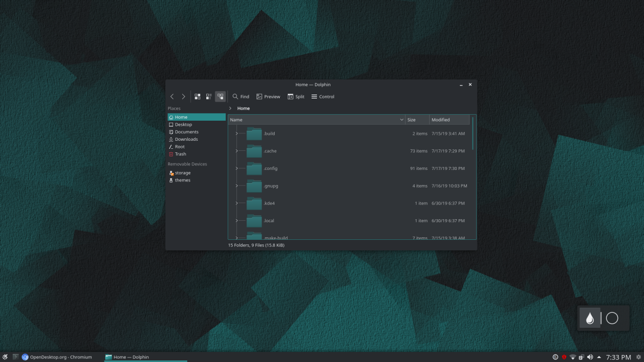Sort by the Modified column header

tap(449, 120)
